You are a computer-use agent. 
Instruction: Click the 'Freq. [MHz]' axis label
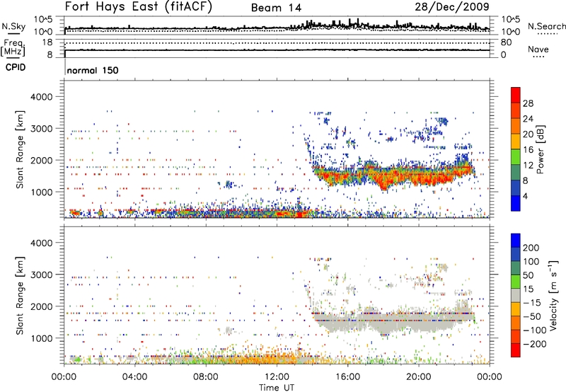[13, 47]
